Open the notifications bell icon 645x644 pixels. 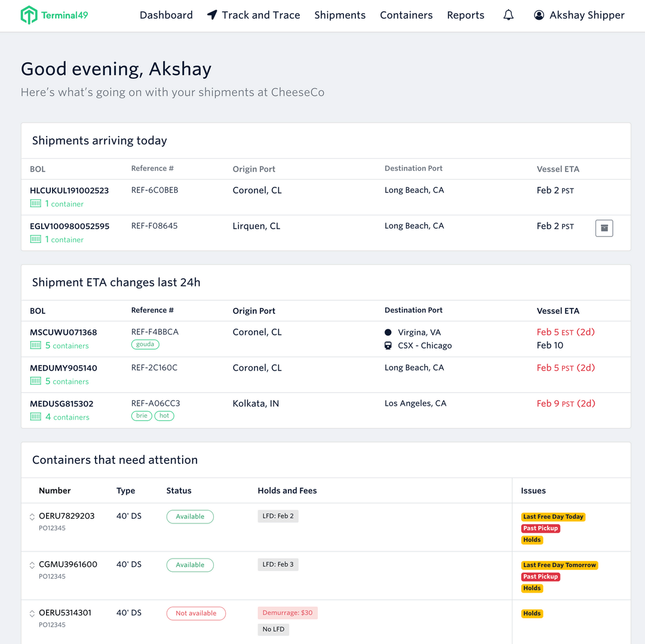[x=508, y=15]
